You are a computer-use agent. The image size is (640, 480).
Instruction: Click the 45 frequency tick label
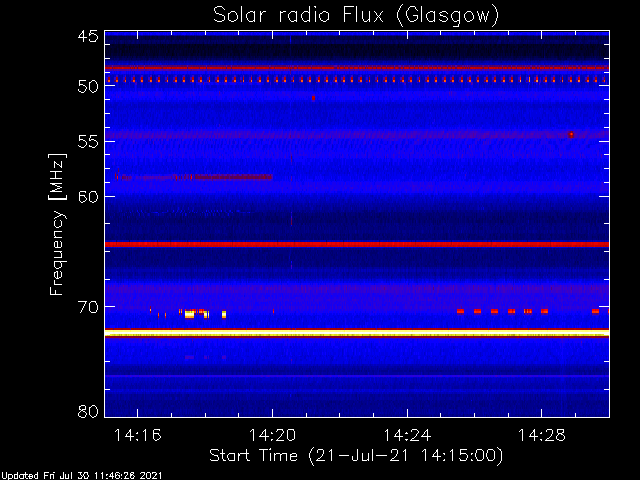point(88,36)
